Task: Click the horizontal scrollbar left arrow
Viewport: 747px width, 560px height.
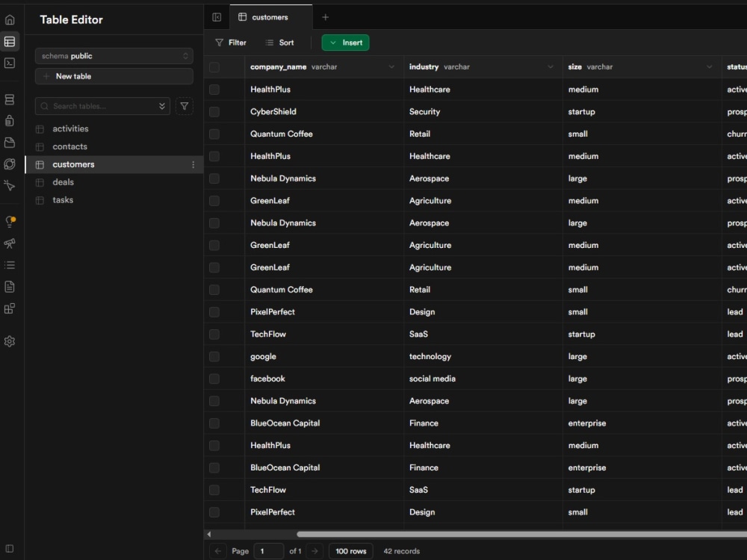Action: coord(208,534)
